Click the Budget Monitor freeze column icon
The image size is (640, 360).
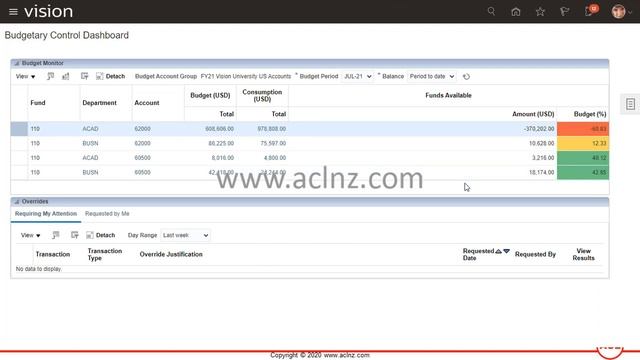[50, 76]
